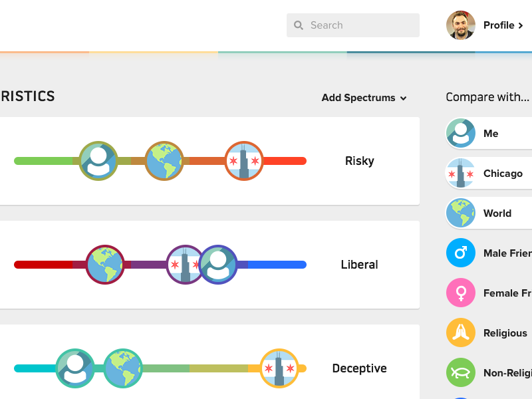Click the Liberal spectrum label
532x399 pixels.
[x=359, y=265]
